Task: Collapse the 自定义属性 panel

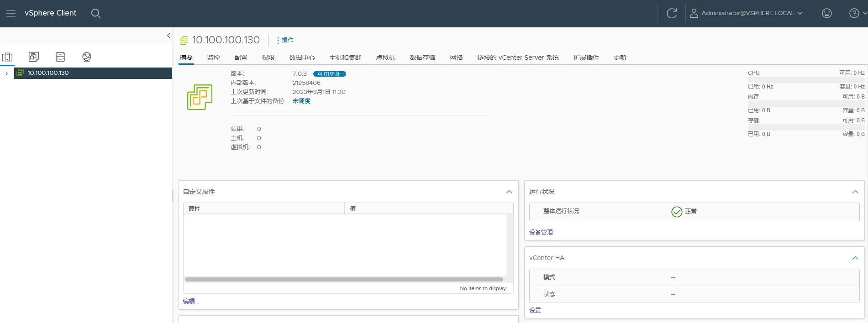Action: point(509,192)
